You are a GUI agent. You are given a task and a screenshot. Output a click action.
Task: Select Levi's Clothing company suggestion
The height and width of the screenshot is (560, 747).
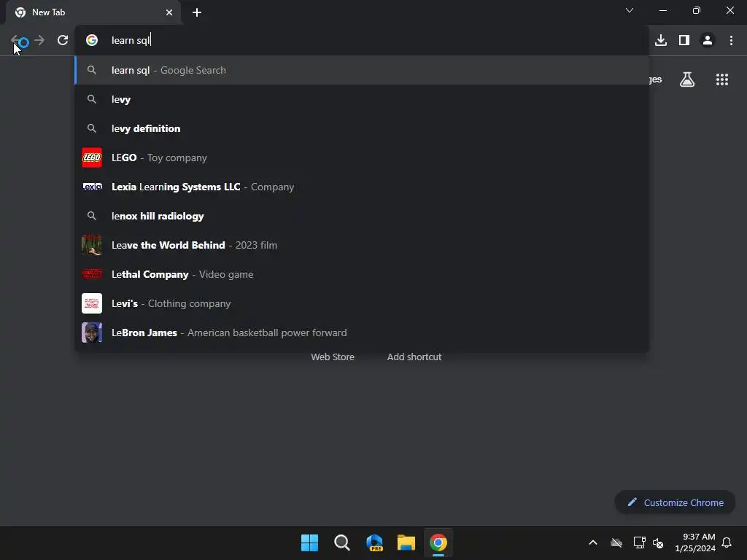[362, 303]
